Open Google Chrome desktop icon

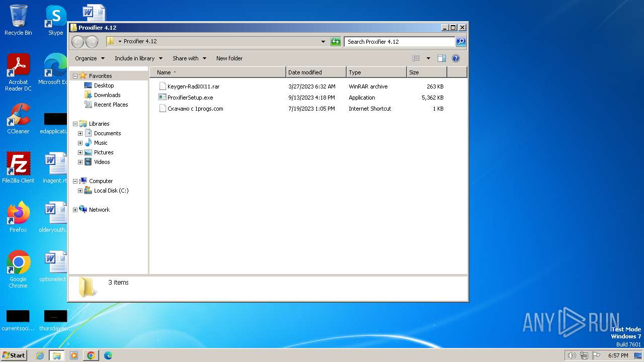click(x=18, y=269)
